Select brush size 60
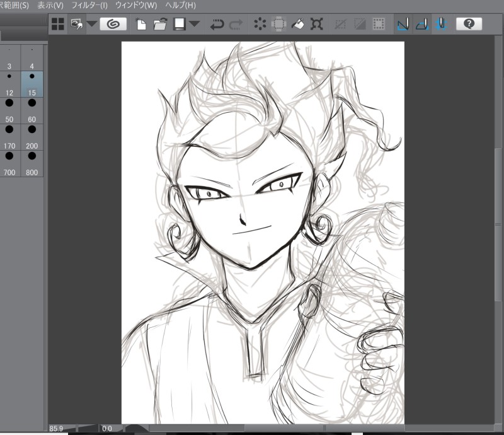504x435 pixels. tap(32, 111)
